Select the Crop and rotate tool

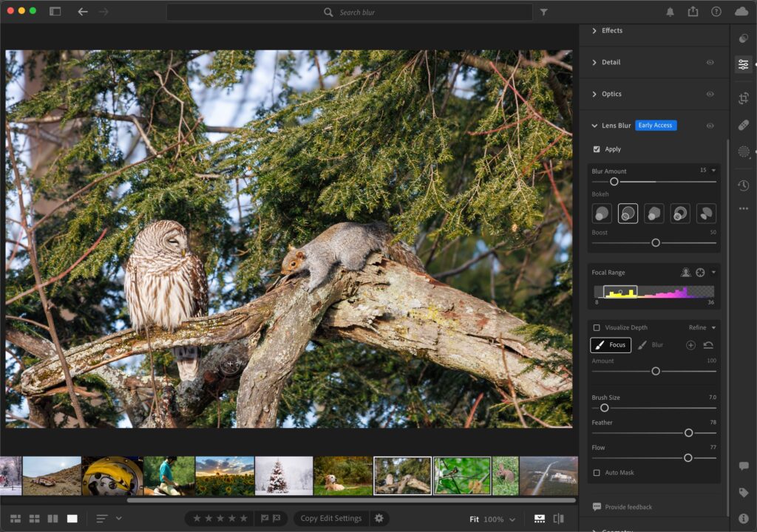pyautogui.click(x=744, y=98)
